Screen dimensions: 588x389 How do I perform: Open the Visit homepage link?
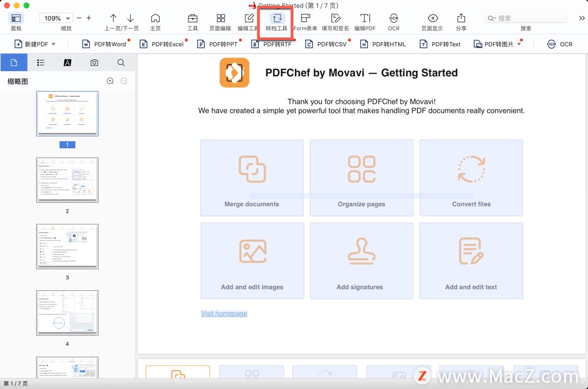point(224,314)
